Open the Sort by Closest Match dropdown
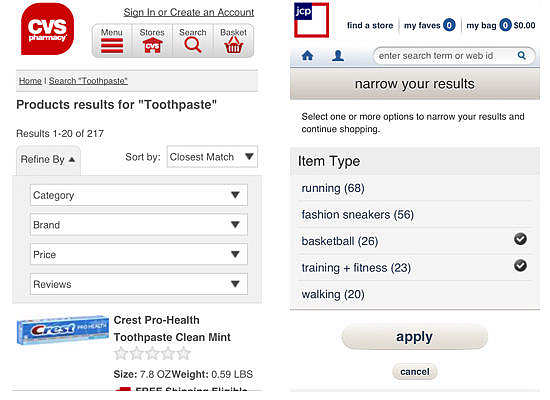This screenshot has height=400, width=550. pos(212,156)
